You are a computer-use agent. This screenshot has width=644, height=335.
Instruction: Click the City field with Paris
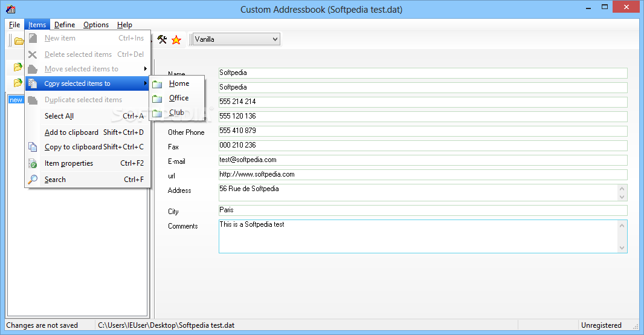pyautogui.click(x=423, y=210)
